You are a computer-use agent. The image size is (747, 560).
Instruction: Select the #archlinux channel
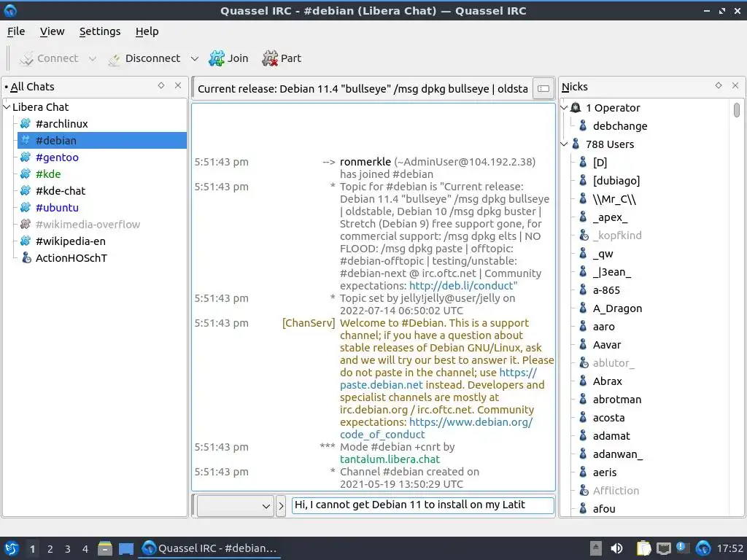coord(61,124)
